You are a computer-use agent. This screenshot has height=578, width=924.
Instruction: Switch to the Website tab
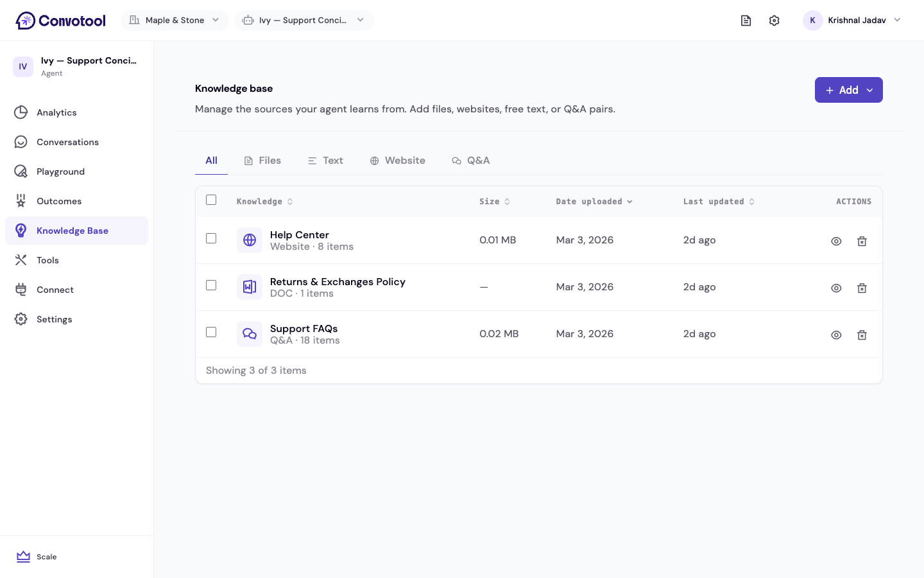click(397, 161)
